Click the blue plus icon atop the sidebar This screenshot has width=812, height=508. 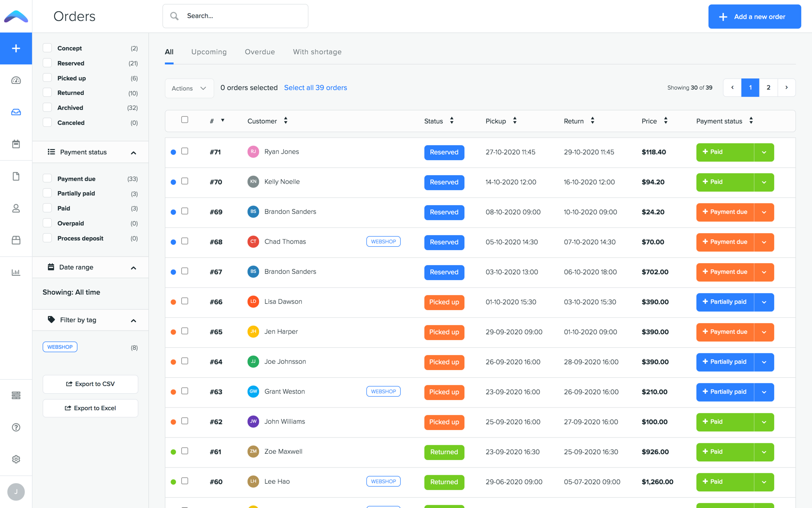(16, 48)
